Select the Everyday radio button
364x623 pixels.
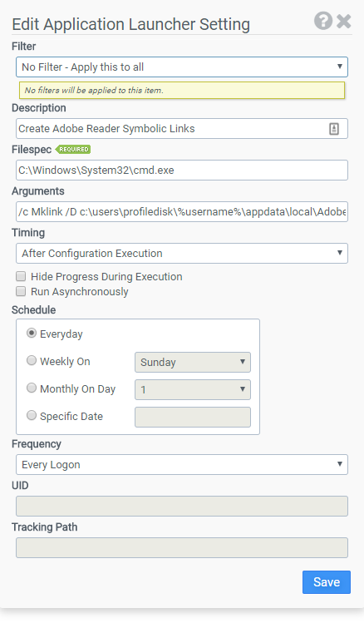pyautogui.click(x=32, y=333)
